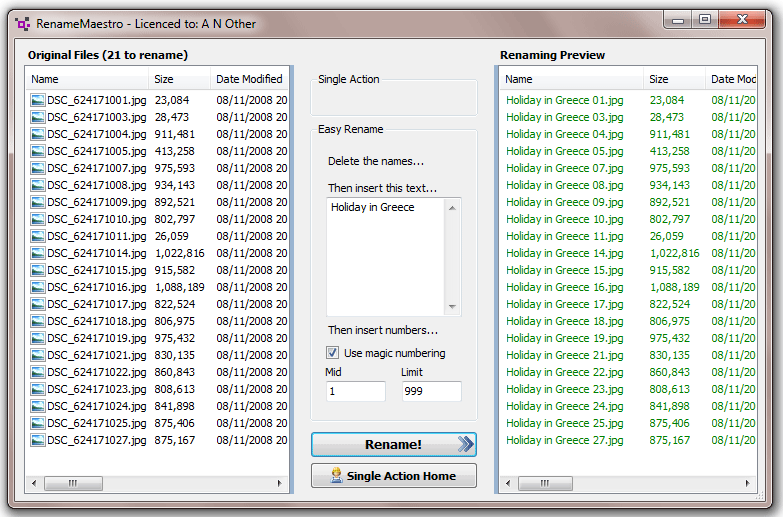Click the Renaming Preview horizontal scrollbar thumb
Image resolution: width=783 pixels, height=517 pixels.
[545, 483]
